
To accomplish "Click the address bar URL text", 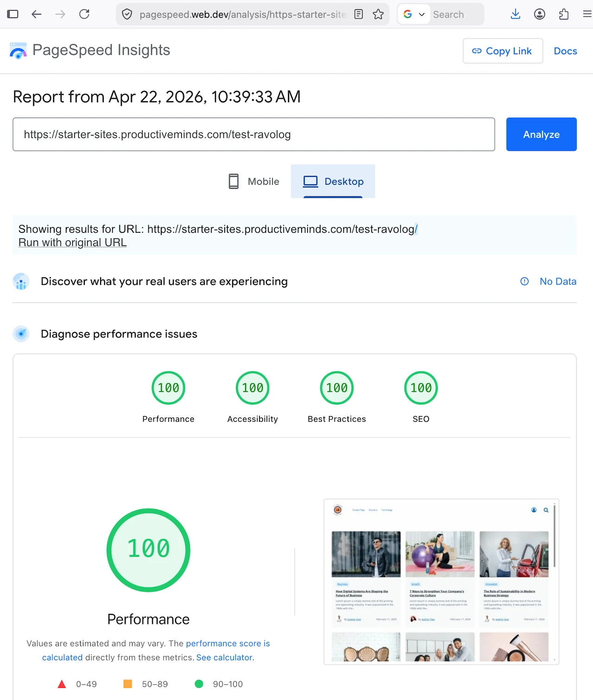I will click(243, 14).
